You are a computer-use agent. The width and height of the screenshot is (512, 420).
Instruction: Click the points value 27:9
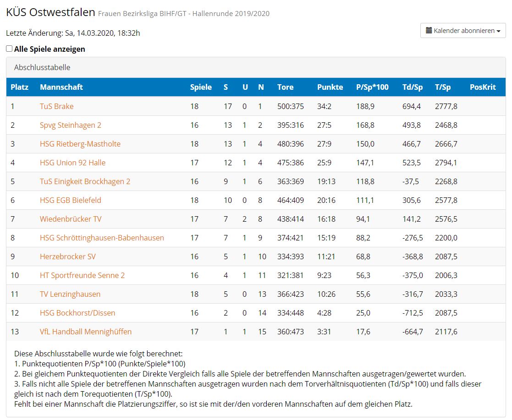point(324,144)
